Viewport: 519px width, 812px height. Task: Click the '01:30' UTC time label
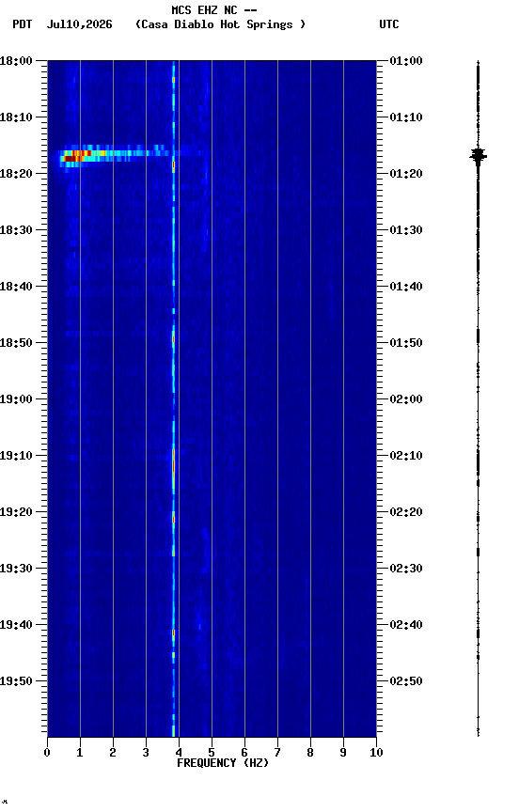point(406,230)
